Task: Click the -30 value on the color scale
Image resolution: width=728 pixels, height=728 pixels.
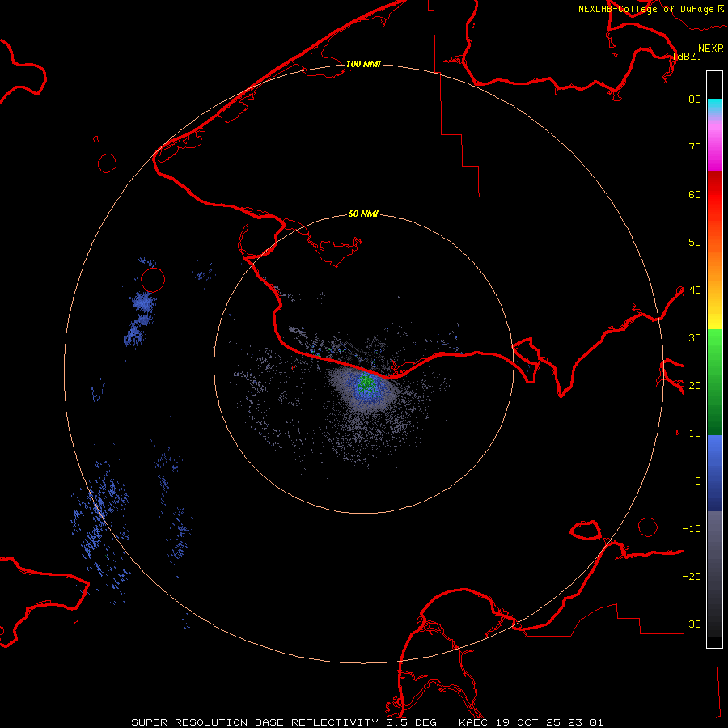Action: (692, 624)
